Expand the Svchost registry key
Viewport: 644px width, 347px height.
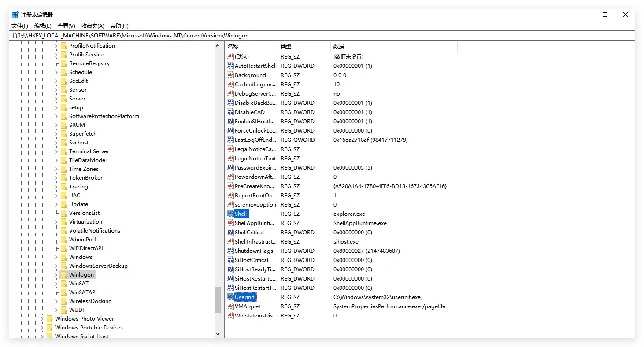point(56,143)
